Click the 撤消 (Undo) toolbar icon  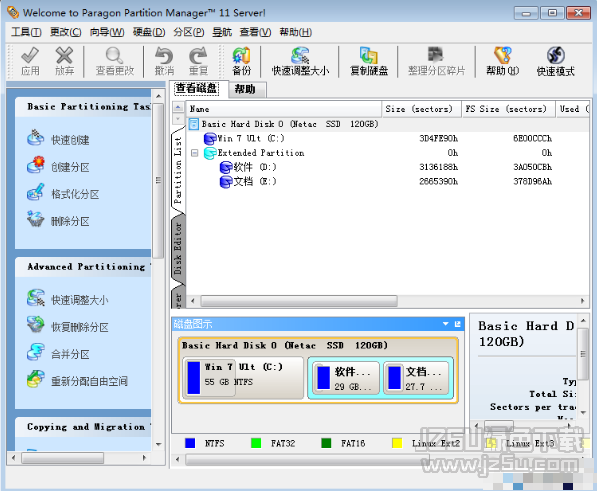coord(164,61)
